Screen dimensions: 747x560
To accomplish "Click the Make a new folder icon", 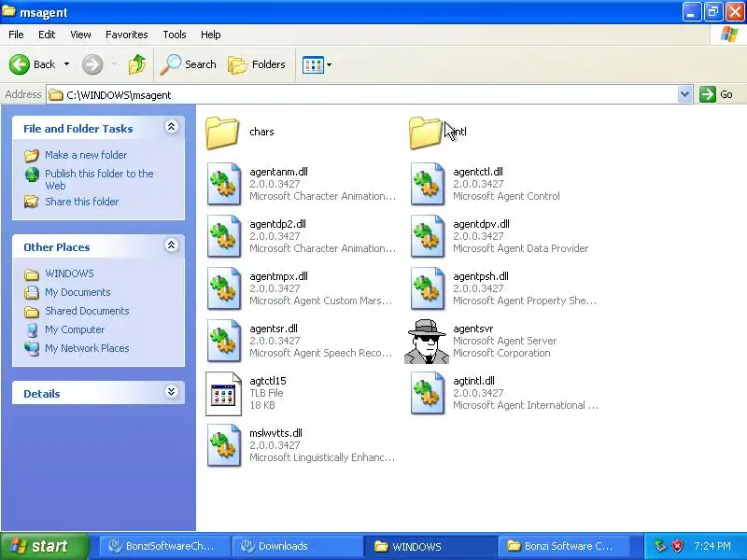I will pyautogui.click(x=32, y=155).
